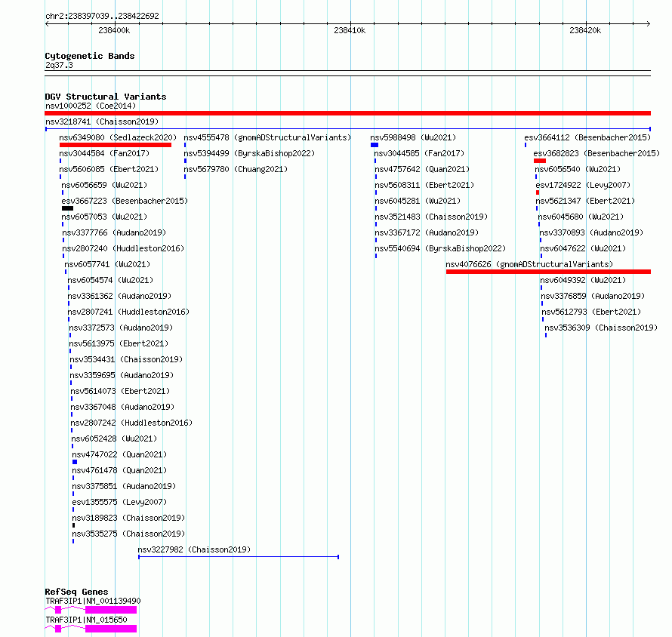Image resolution: width=672 pixels, height=637 pixels.
Task: Click nsv4757642 (Quan2021) label
Action: (x=422, y=169)
